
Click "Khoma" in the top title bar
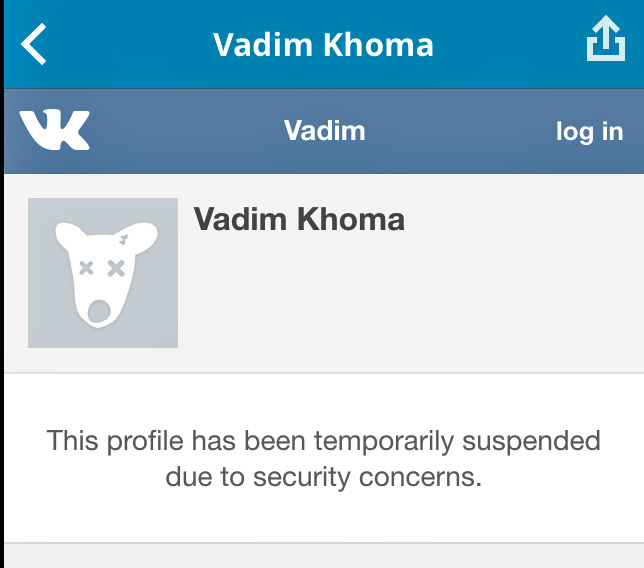coord(383,45)
